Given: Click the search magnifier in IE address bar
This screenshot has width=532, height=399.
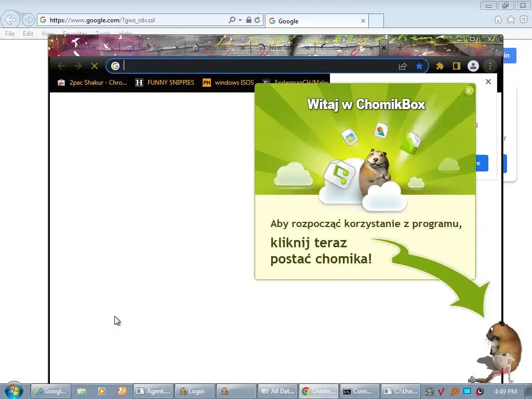Looking at the screenshot, I should [x=232, y=20].
